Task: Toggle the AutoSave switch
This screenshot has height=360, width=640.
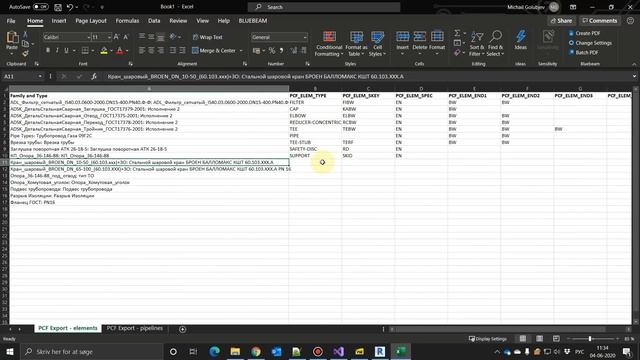Action: pos(40,7)
